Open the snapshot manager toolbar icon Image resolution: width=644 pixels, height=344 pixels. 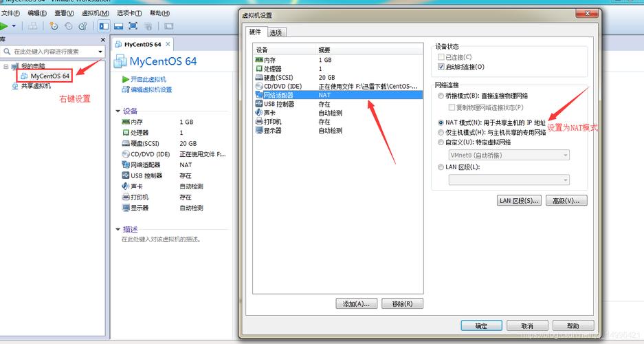[x=82, y=26]
